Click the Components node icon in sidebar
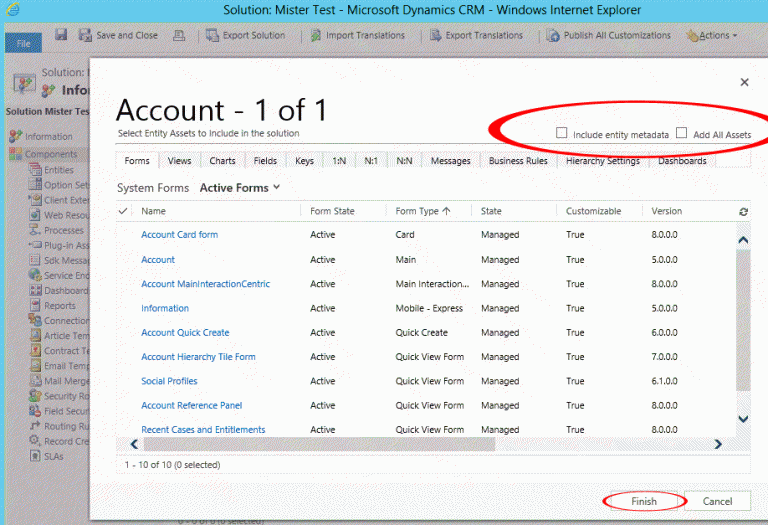768x525 pixels. [x=16, y=154]
